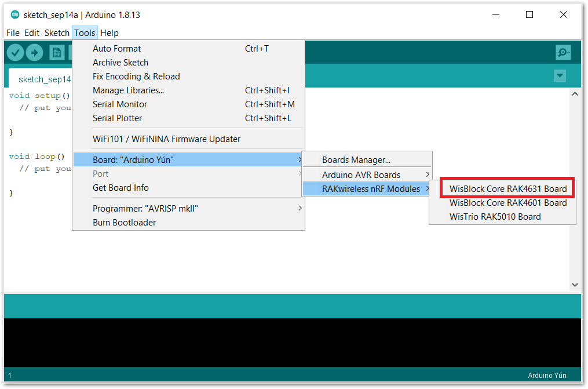Open the Edit menu
588x389 pixels.
tap(32, 33)
